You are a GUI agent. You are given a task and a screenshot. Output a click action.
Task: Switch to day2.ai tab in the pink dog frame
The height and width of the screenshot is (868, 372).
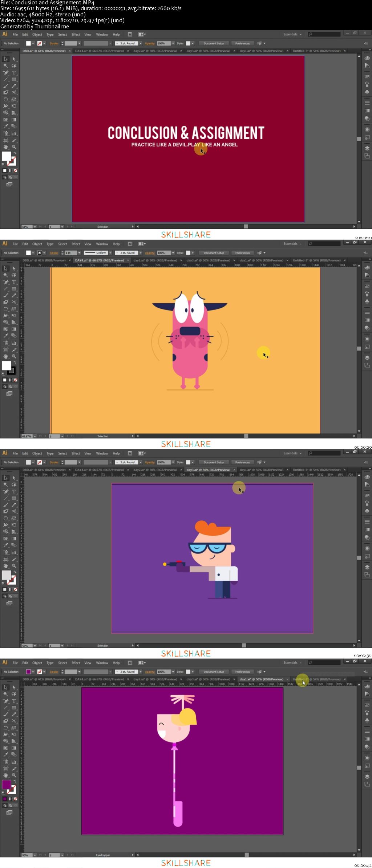[155, 260]
